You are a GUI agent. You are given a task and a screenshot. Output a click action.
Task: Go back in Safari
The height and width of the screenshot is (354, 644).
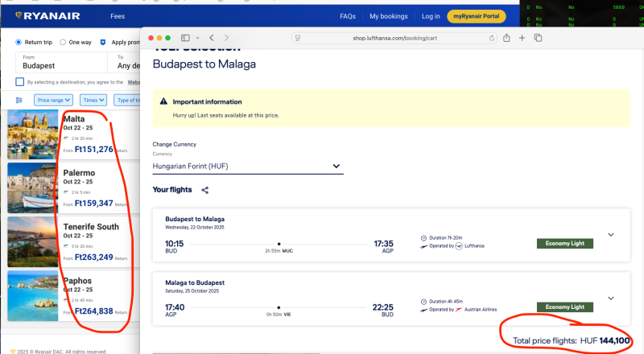click(x=211, y=38)
